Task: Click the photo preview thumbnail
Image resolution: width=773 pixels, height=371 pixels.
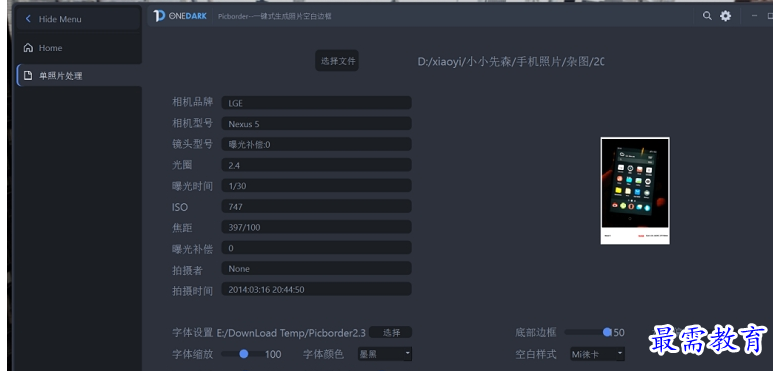Action: click(x=635, y=191)
